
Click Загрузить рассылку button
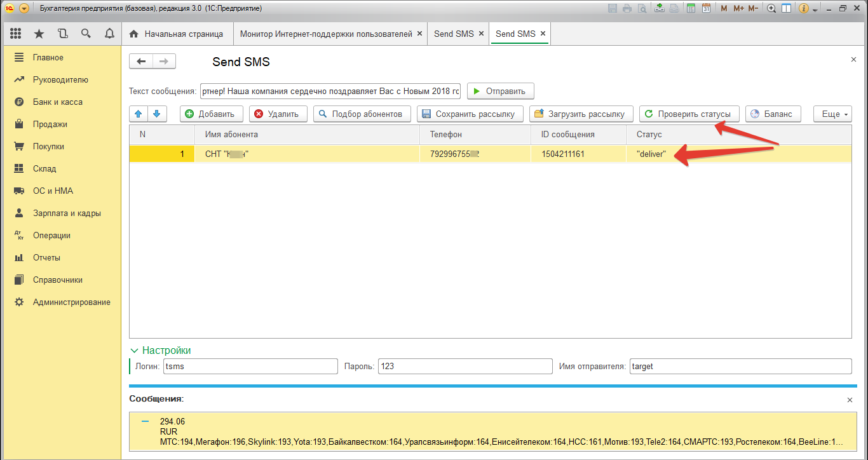click(581, 114)
